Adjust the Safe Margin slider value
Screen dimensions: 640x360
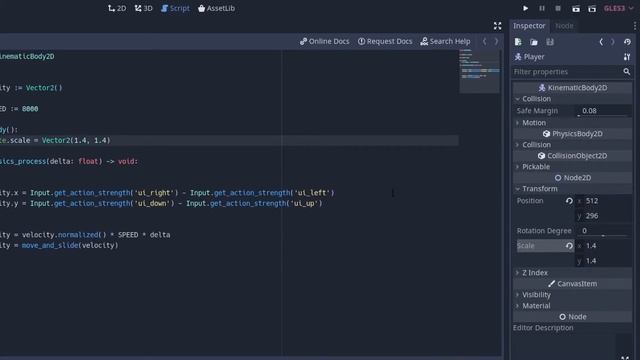pyautogui.click(x=603, y=111)
